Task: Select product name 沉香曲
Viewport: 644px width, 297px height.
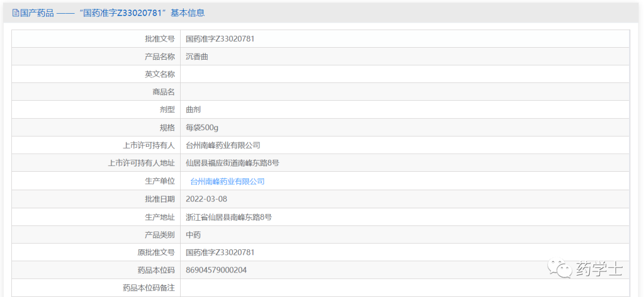Action: 197,57
